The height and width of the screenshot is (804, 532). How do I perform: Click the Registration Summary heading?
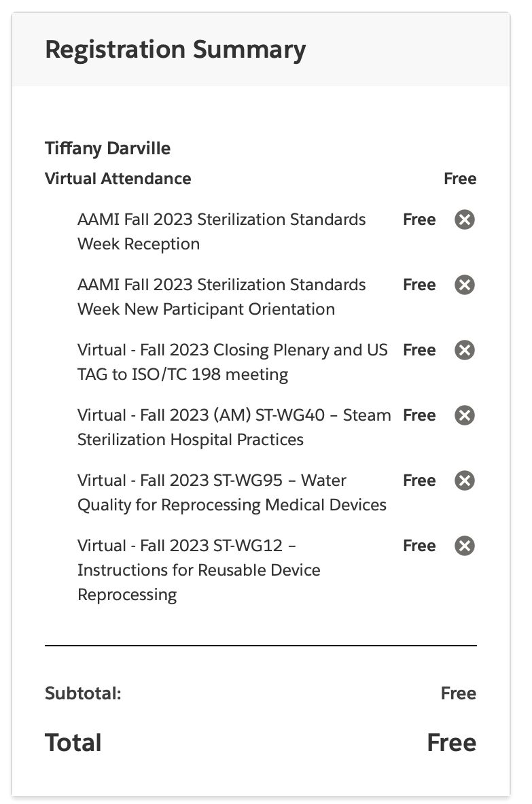175,50
